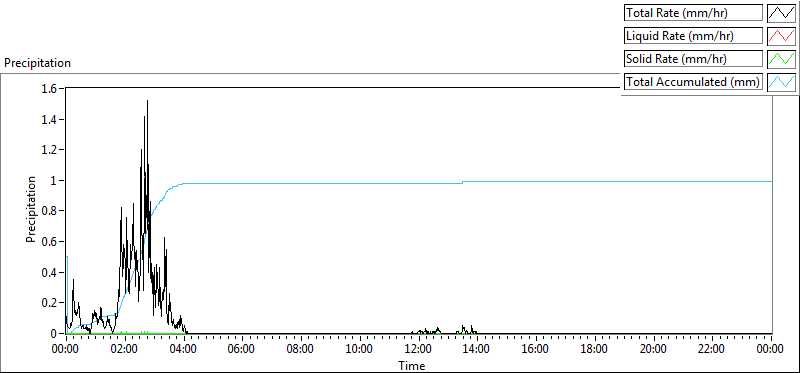
Task: Click the 16:00 time axis label
Action: (x=536, y=350)
